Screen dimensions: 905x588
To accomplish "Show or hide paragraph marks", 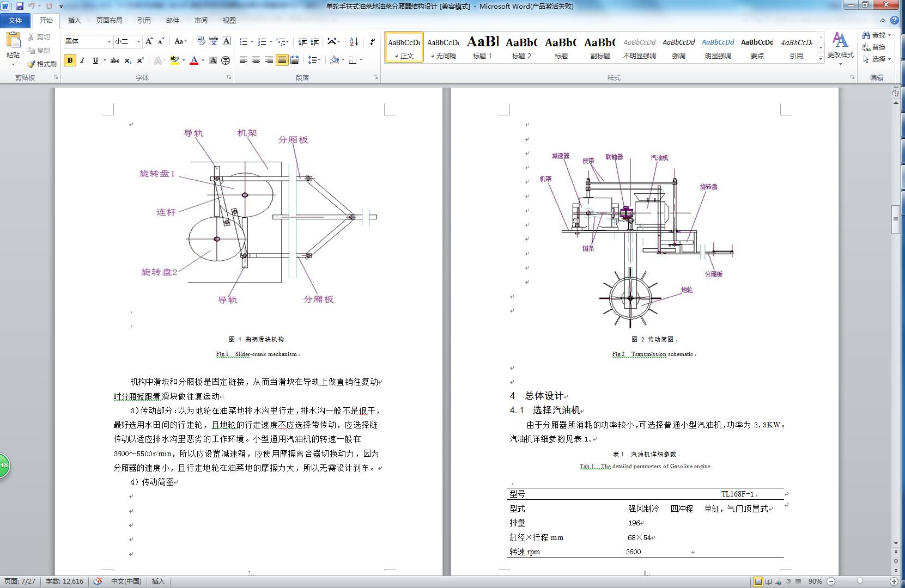I will pos(372,41).
